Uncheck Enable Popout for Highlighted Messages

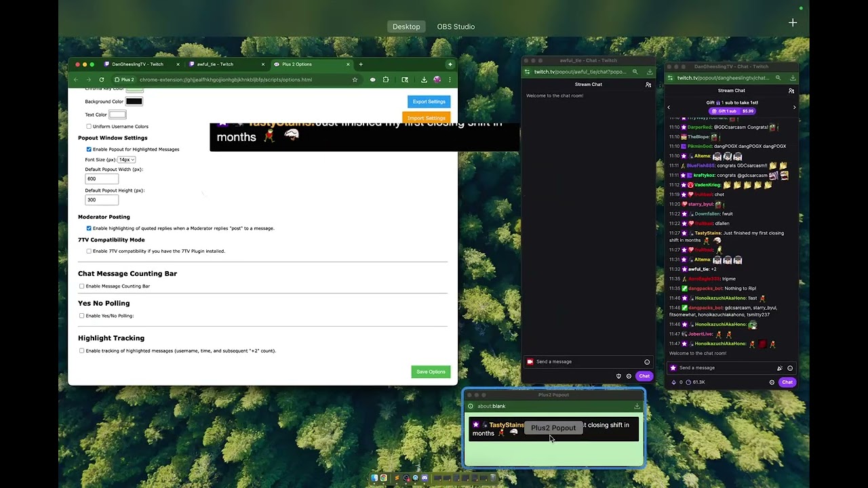89,149
